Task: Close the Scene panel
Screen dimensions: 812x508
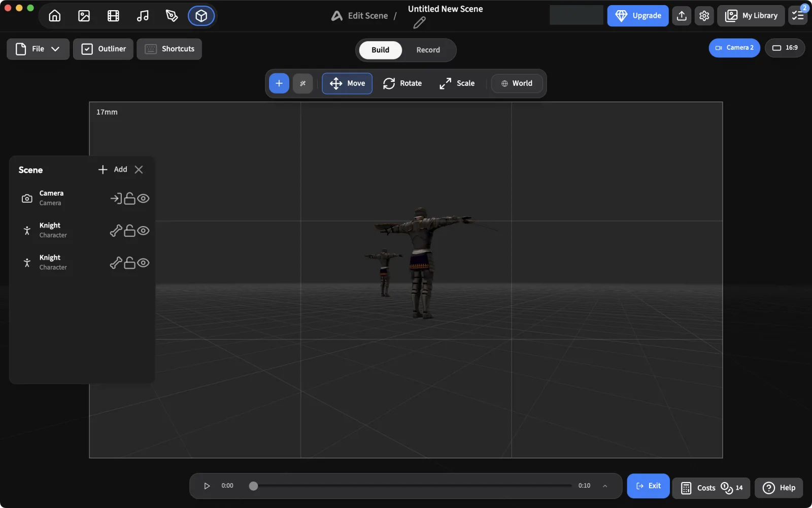Action: click(139, 170)
